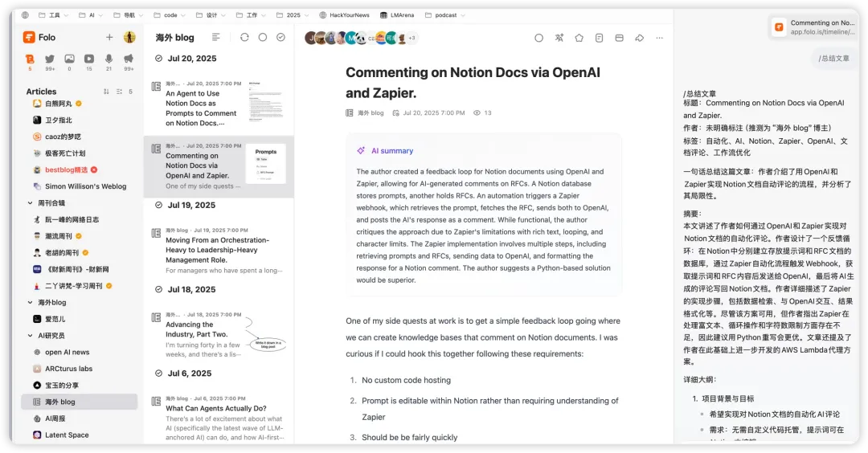Open the Commenting on Notion Docs thumbnail
This screenshot has height=453, width=868.
coord(265,164)
